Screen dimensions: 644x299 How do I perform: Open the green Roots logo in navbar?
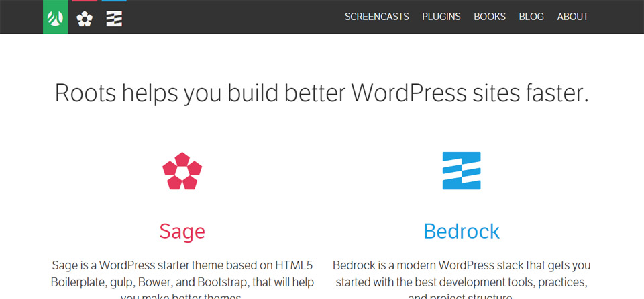pos(56,17)
